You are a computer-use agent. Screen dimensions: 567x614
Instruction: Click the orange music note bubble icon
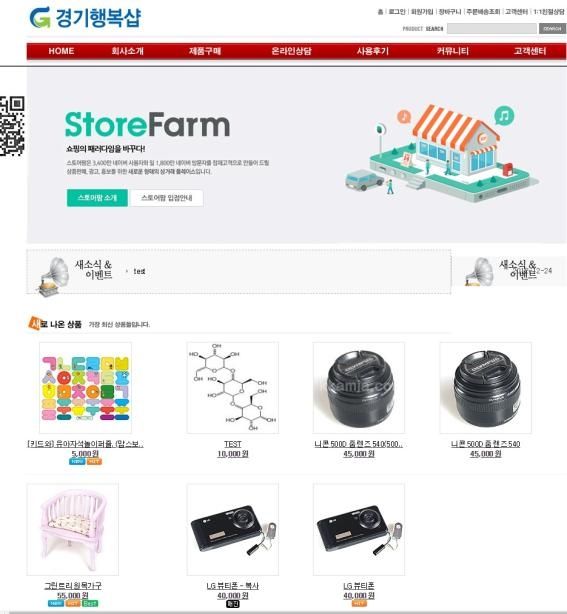pyautogui.click(x=404, y=116)
